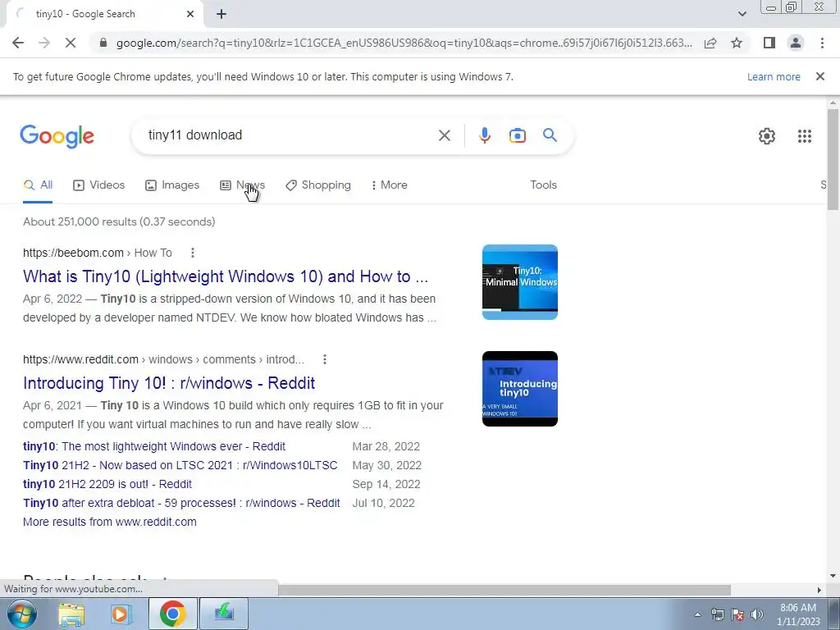Open Windows Explorer from the taskbar
The height and width of the screenshot is (630, 840).
71,614
